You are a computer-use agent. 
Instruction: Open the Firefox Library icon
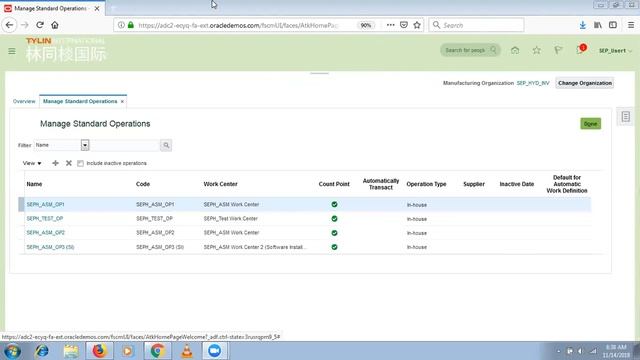[x=598, y=25]
